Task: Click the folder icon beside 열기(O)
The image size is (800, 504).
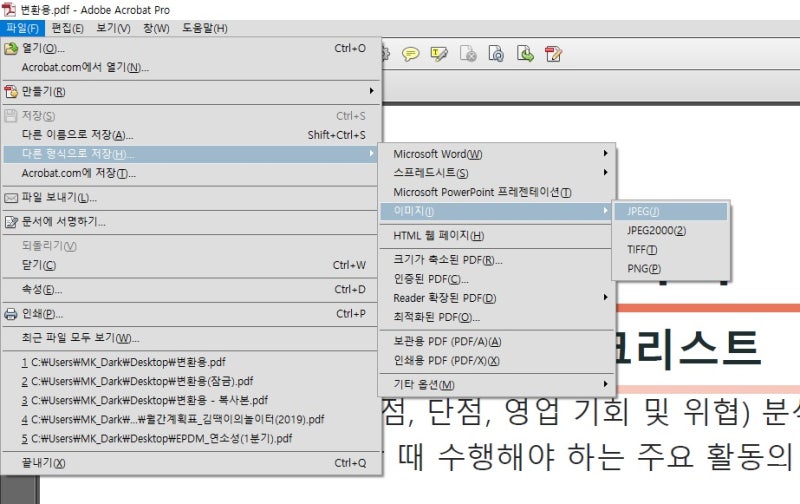Action: [11, 48]
